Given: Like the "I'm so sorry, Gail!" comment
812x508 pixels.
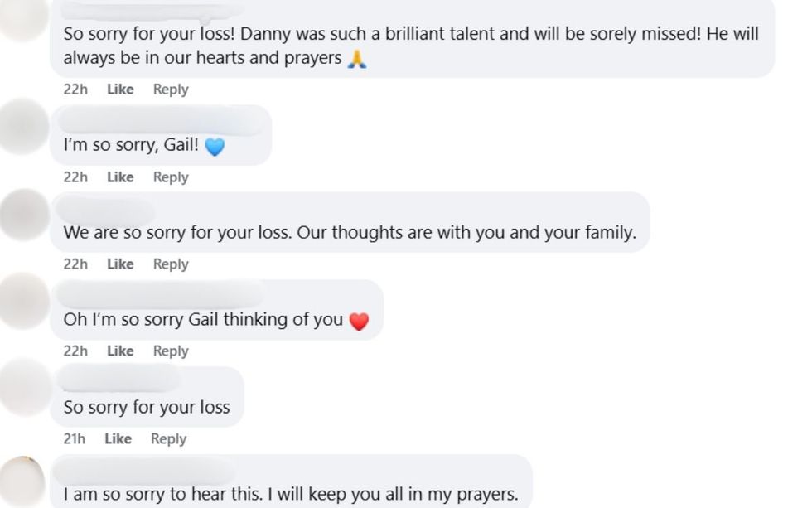Looking at the screenshot, I should coord(120,177).
